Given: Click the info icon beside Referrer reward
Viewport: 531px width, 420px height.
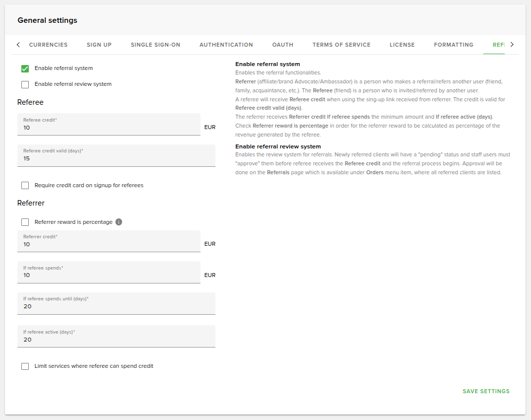Looking at the screenshot, I should point(119,222).
